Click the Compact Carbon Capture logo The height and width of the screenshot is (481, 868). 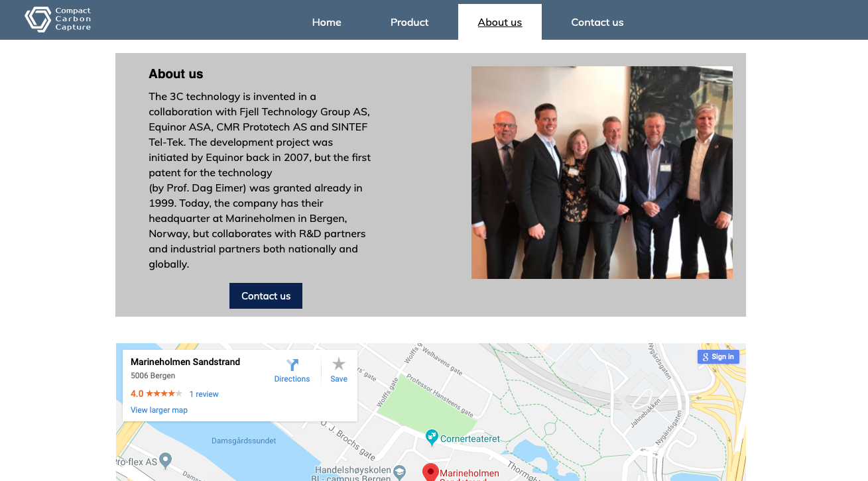[58, 19]
